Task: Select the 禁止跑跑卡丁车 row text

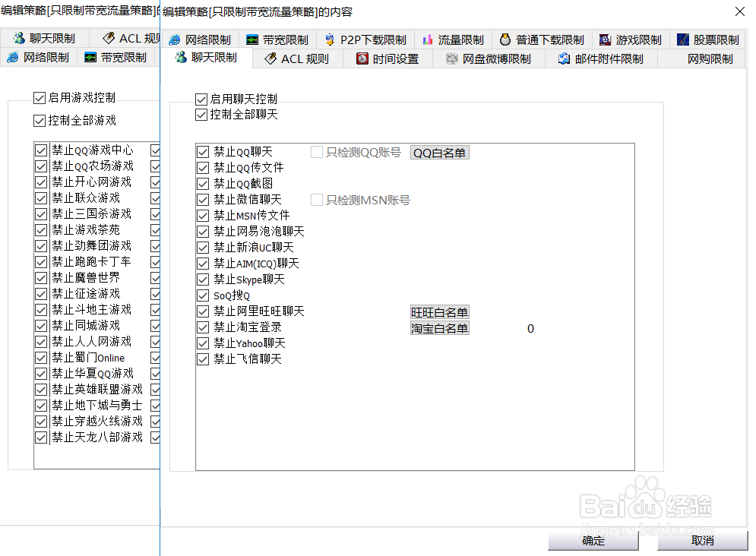Action: pos(92,261)
